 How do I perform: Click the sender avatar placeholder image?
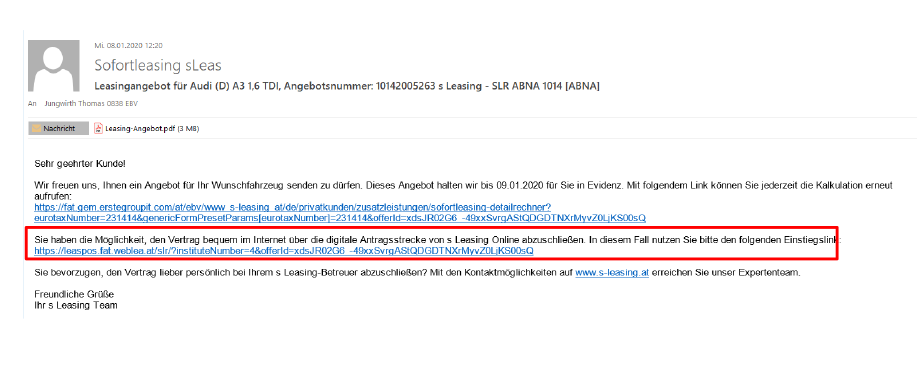(53, 66)
